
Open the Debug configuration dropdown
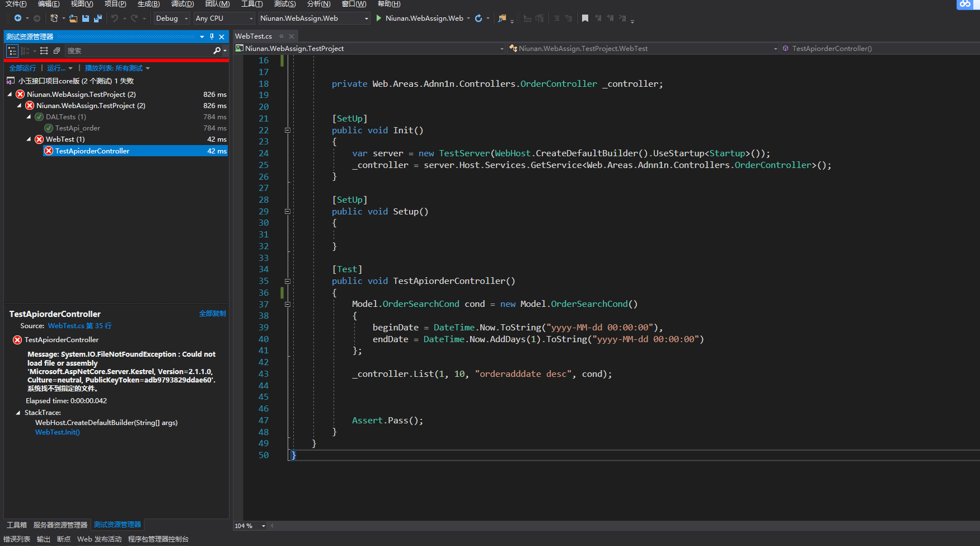point(172,18)
